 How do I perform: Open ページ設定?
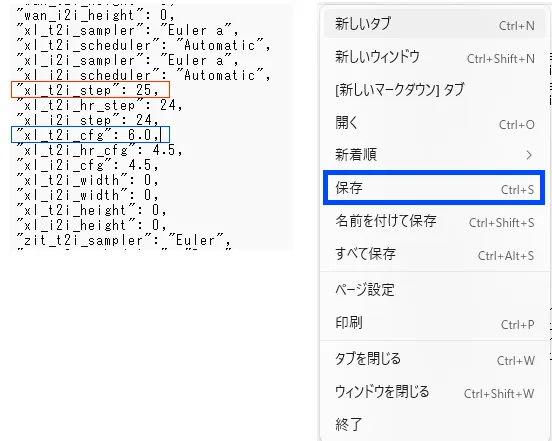click(x=434, y=290)
